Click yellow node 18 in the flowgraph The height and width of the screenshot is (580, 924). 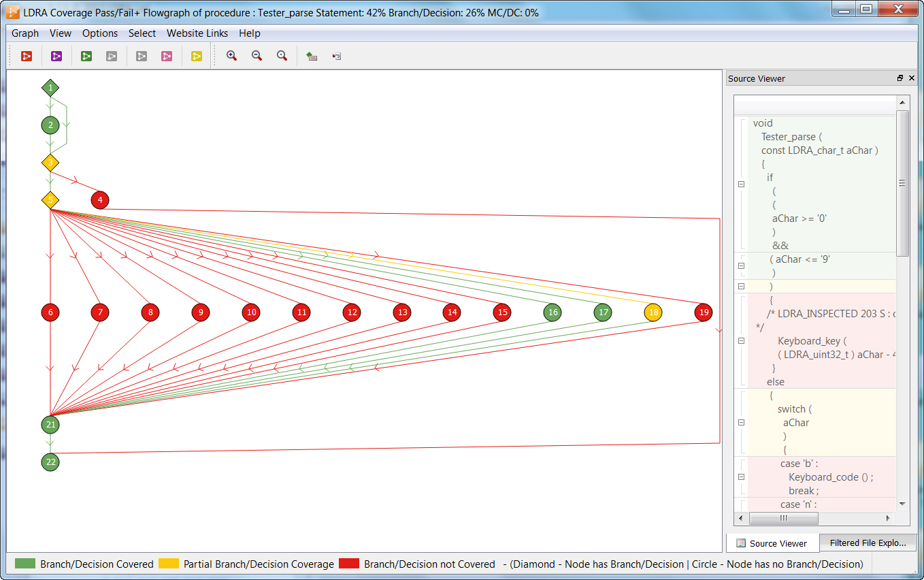point(653,312)
